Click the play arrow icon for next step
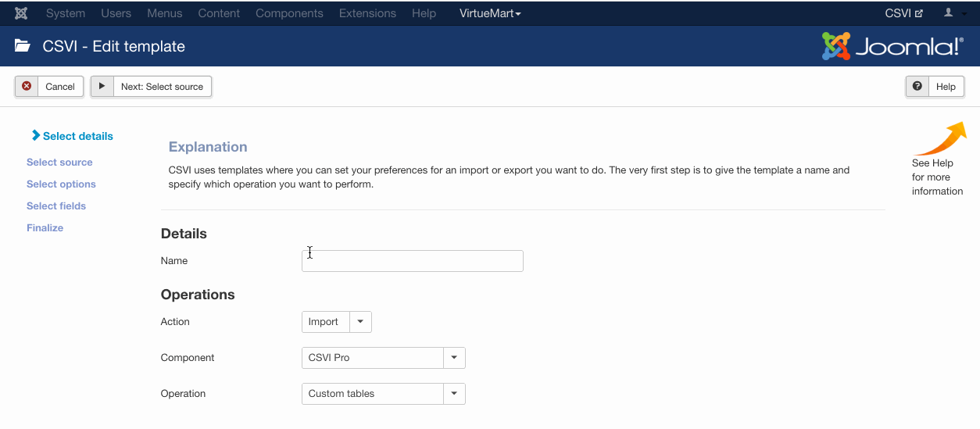Screen dimensions: 980x429 point(102,86)
